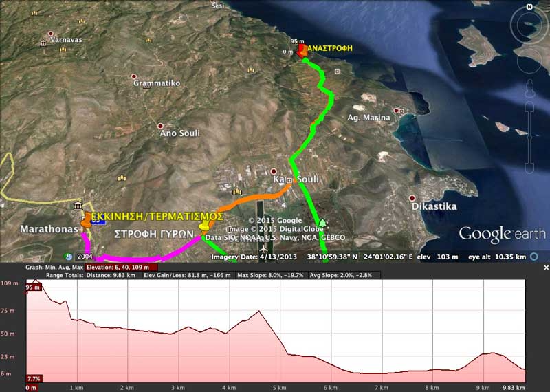Click the yellow ΣΤΡΟΦΗ ΓΥΡΩΝ pushpin
Screen dimensions: 550x392
point(203,226)
